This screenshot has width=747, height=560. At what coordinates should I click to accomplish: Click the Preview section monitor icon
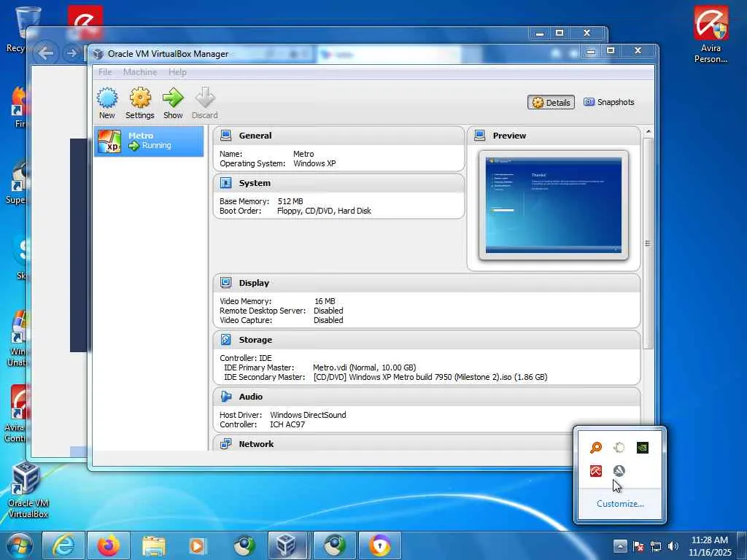point(480,136)
